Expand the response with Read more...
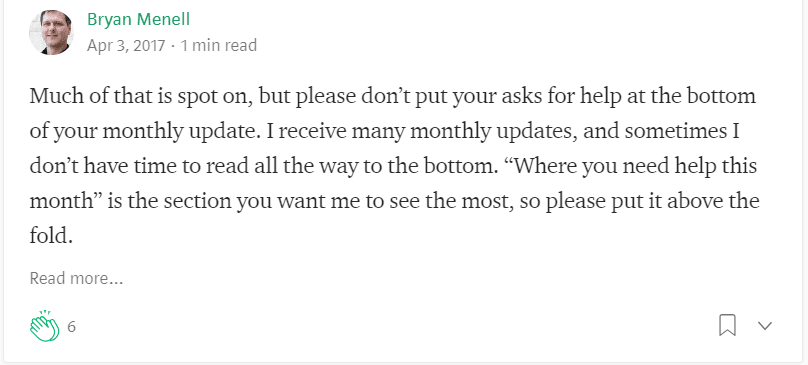The height and width of the screenshot is (365, 808). 76,278
